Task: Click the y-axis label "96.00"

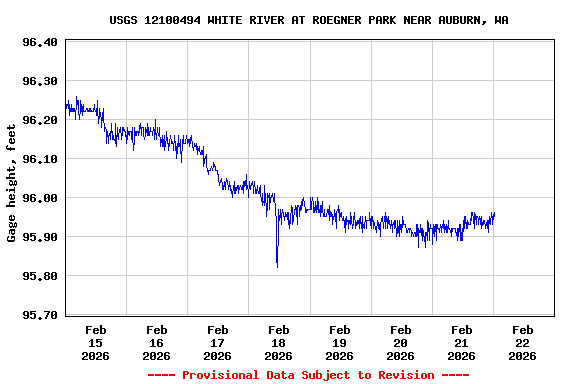Action: pyautogui.click(x=40, y=198)
